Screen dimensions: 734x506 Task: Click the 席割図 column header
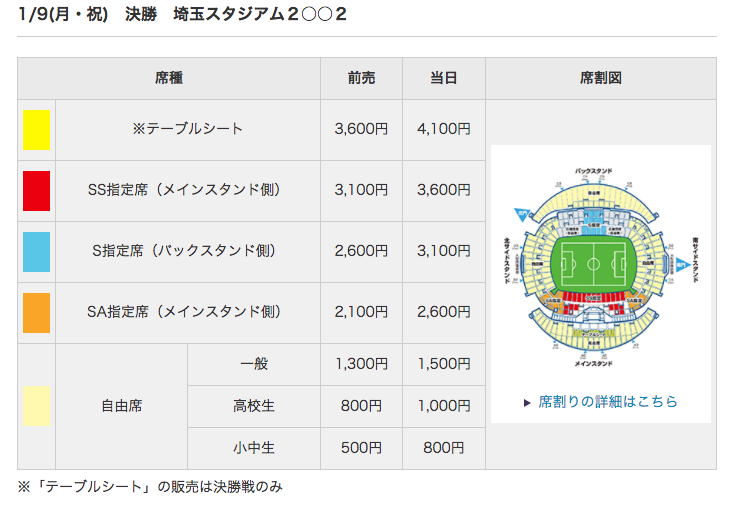pyautogui.click(x=601, y=78)
